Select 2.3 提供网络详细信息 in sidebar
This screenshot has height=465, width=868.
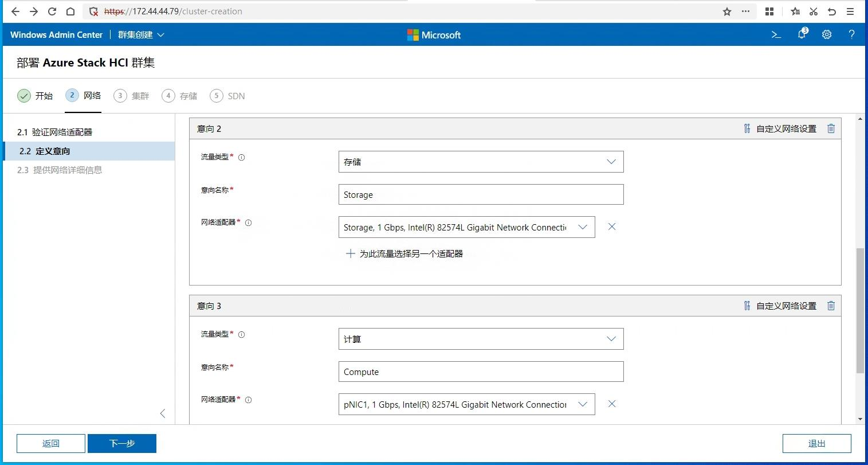[89, 170]
